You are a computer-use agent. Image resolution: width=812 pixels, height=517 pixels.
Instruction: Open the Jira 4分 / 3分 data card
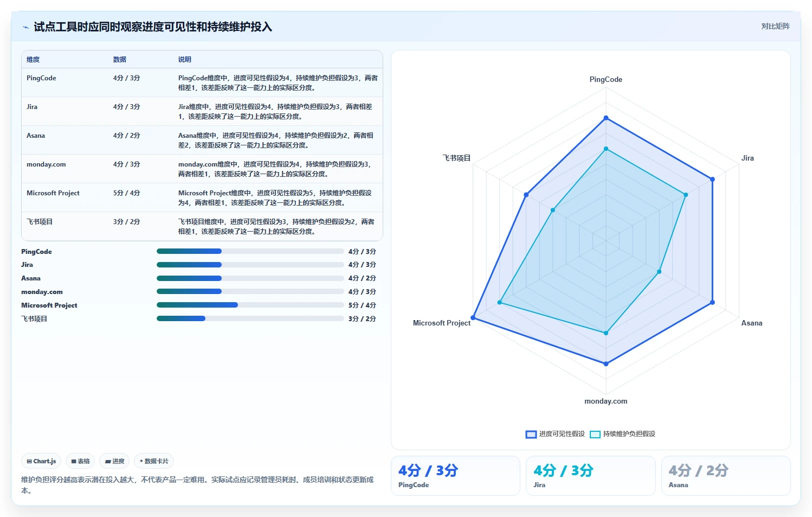click(x=591, y=476)
